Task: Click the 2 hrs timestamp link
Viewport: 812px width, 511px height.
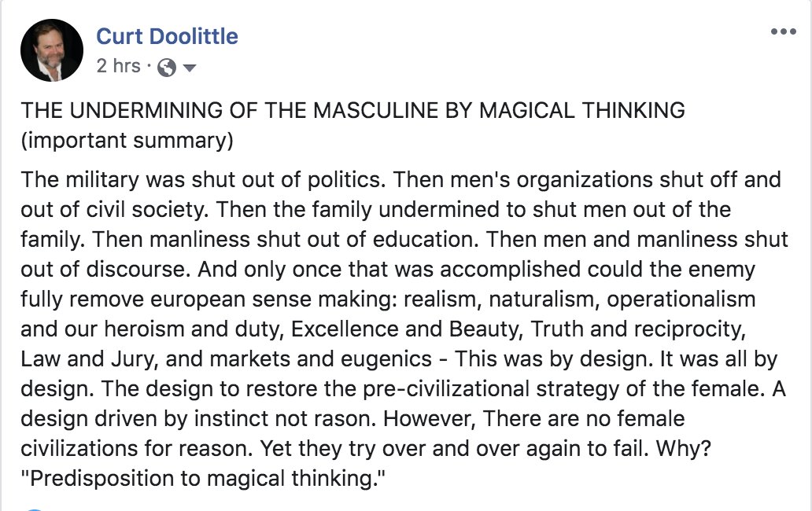Action: click(116, 66)
